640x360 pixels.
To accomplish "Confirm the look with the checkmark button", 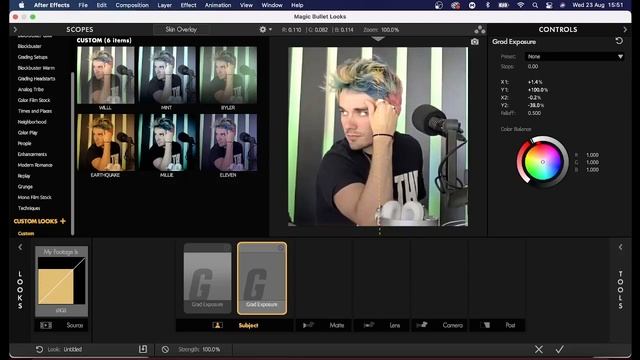I will [560, 349].
